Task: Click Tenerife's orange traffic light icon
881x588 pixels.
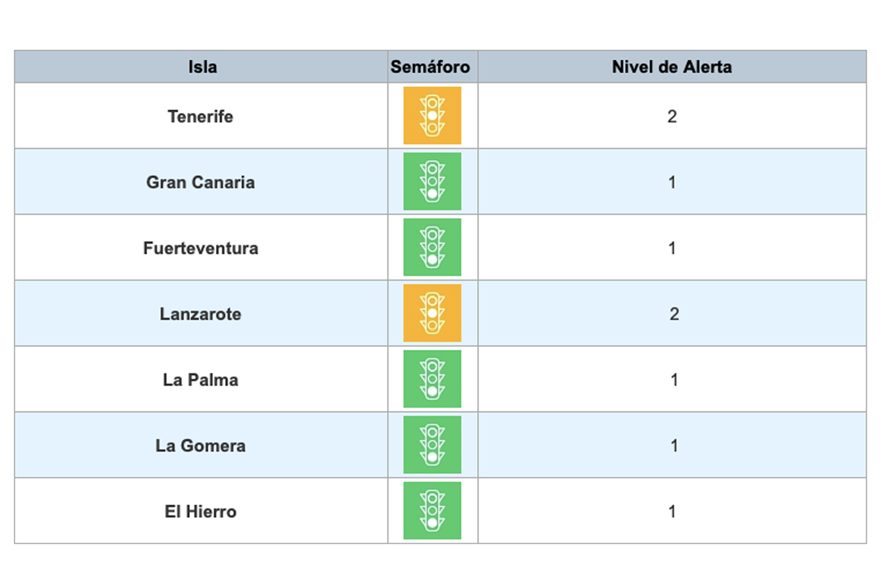Action: (432, 115)
